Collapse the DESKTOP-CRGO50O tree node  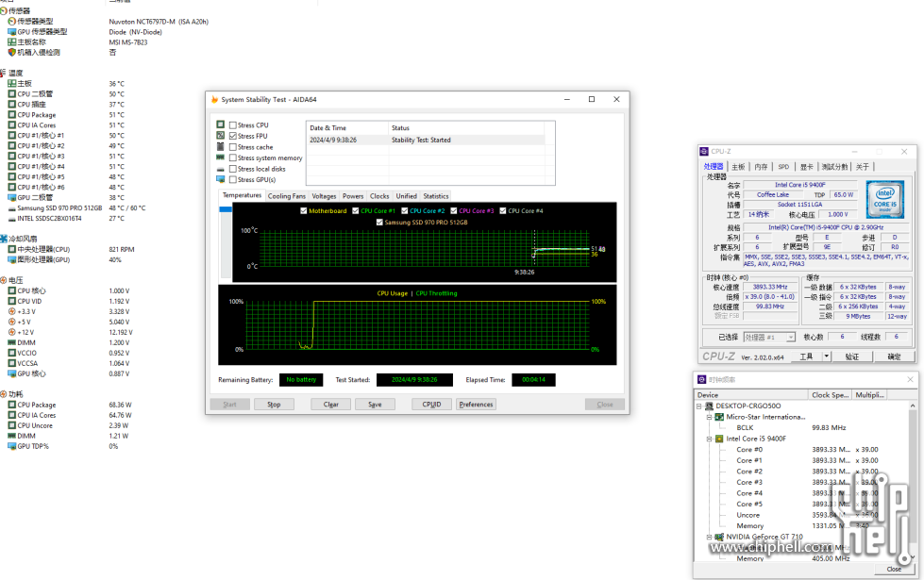(x=698, y=406)
